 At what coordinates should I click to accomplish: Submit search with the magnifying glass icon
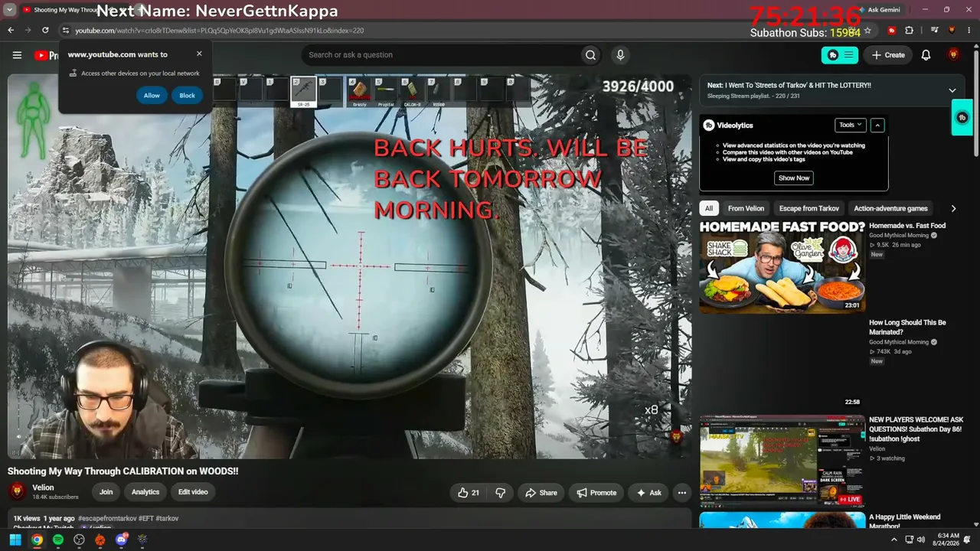click(590, 55)
